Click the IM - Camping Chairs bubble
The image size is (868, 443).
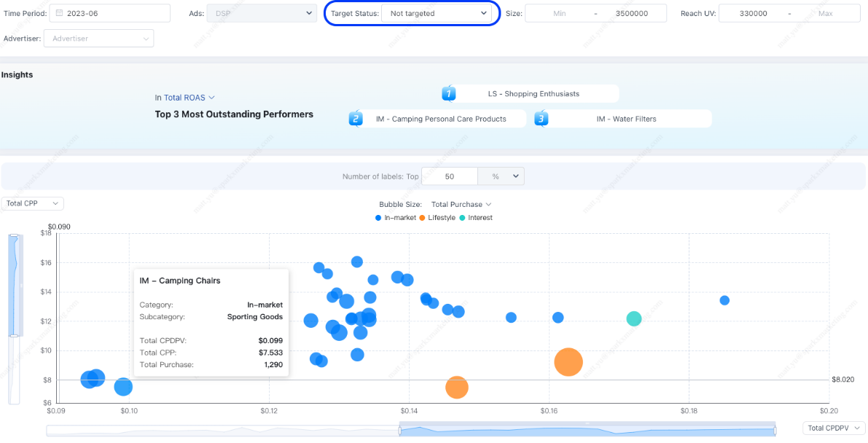pos(123,386)
